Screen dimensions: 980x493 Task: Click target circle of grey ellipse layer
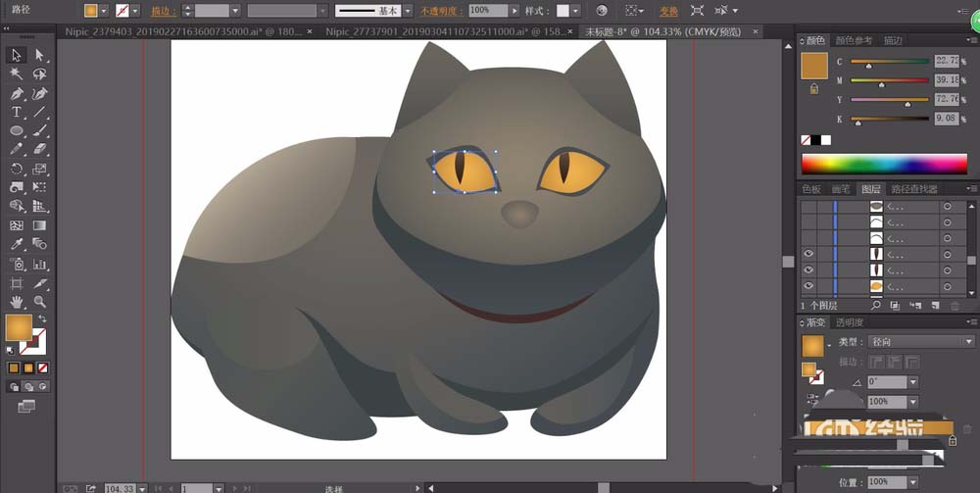click(x=948, y=206)
